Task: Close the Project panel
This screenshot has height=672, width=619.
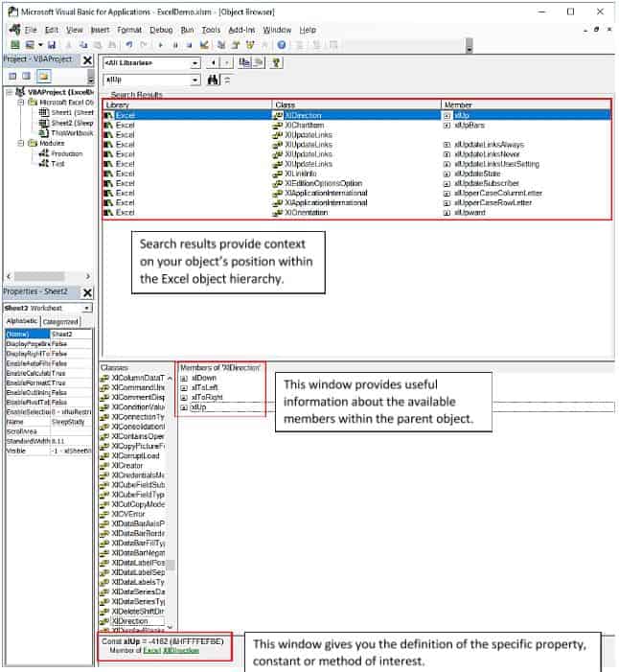Action: pyautogui.click(x=87, y=60)
